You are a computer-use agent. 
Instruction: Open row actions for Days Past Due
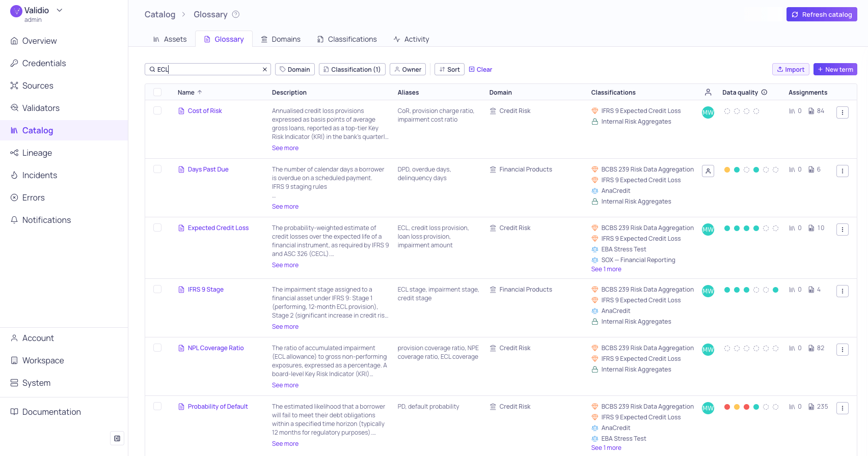click(843, 171)
